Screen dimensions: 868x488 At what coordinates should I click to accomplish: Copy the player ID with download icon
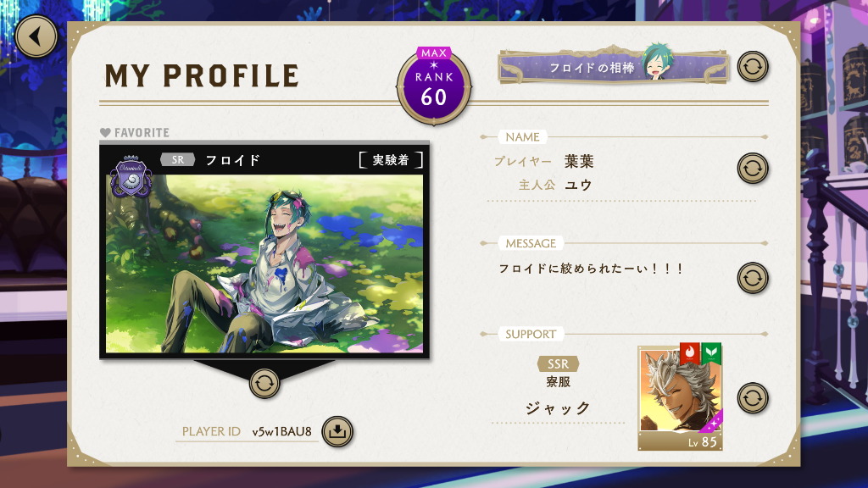point(337,431)
